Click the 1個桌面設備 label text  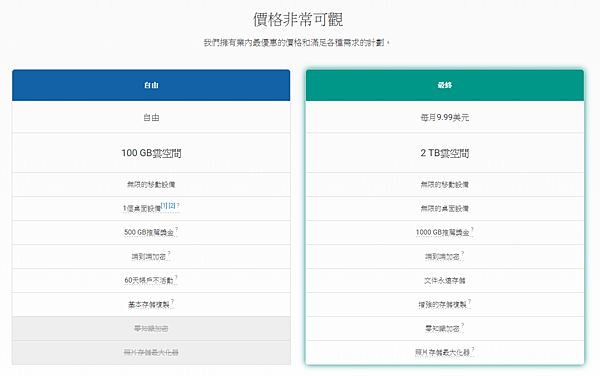pos(142,209)
